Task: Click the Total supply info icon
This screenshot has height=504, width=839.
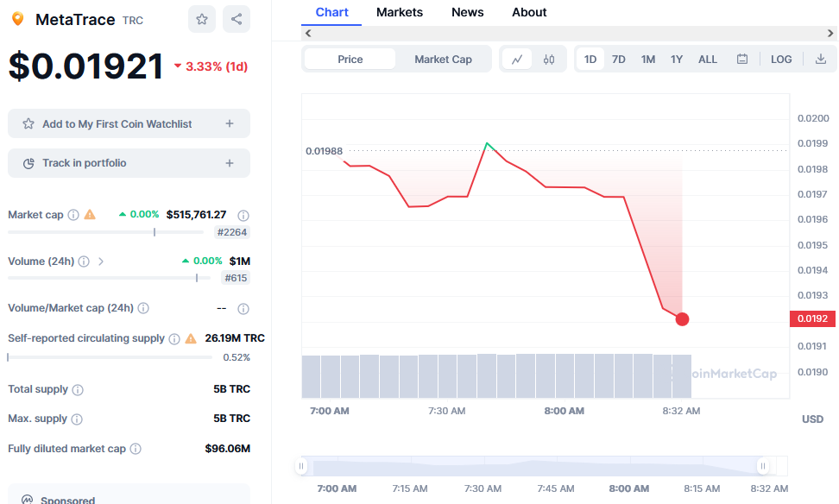Action: click(78, 389)
